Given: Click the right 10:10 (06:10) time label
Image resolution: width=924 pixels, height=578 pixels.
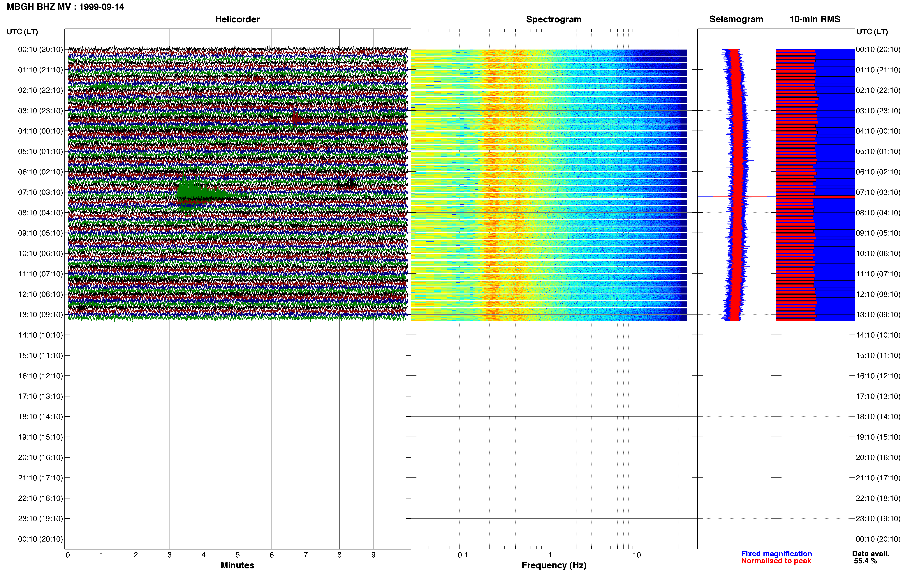Looking at the screenshot, I should pyautogui.click(x=878, y=253).
